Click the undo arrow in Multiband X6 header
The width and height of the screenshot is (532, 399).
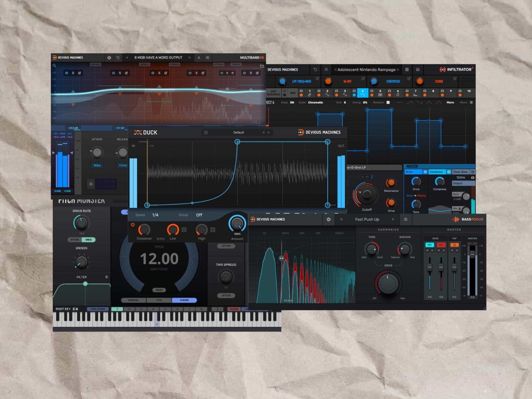point(118,57)
